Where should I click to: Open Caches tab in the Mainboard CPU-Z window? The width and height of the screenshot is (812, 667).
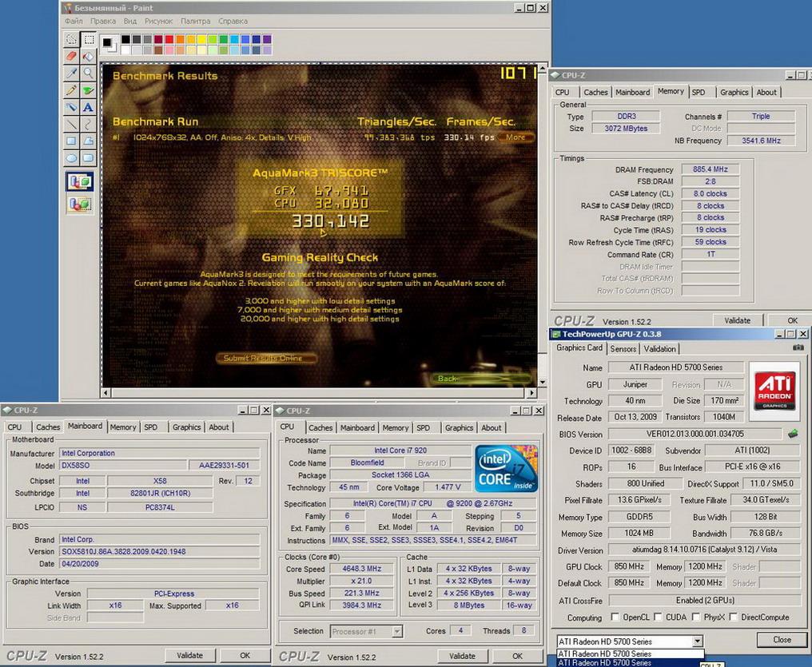pyautogui.click(x=48, y=427)
